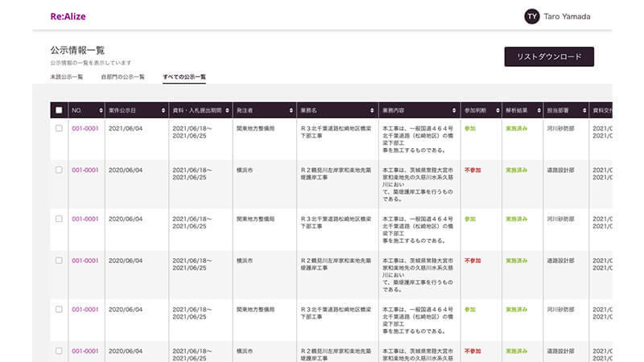Click 河川砂防部 in the first row
644x362 pixels.
click(x=560, y=129)
